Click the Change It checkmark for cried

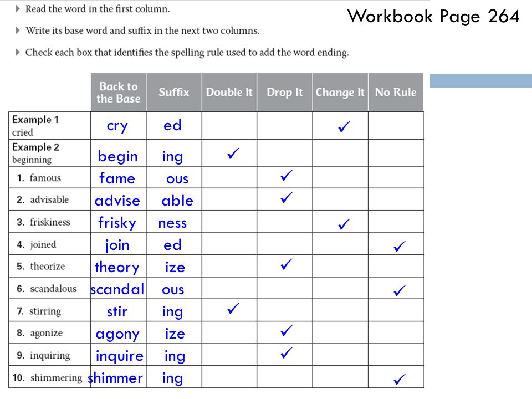point(344,126)
